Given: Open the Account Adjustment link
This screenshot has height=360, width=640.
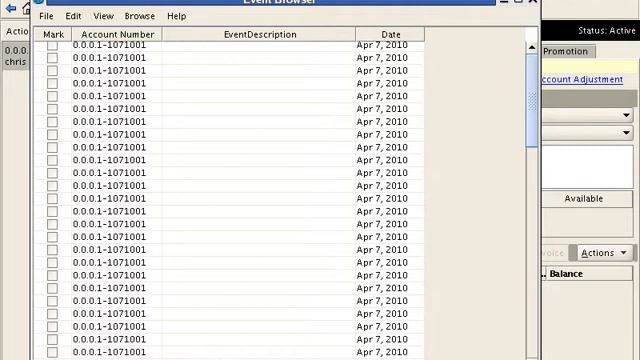Looking at the screenshot, I should 582,80.
